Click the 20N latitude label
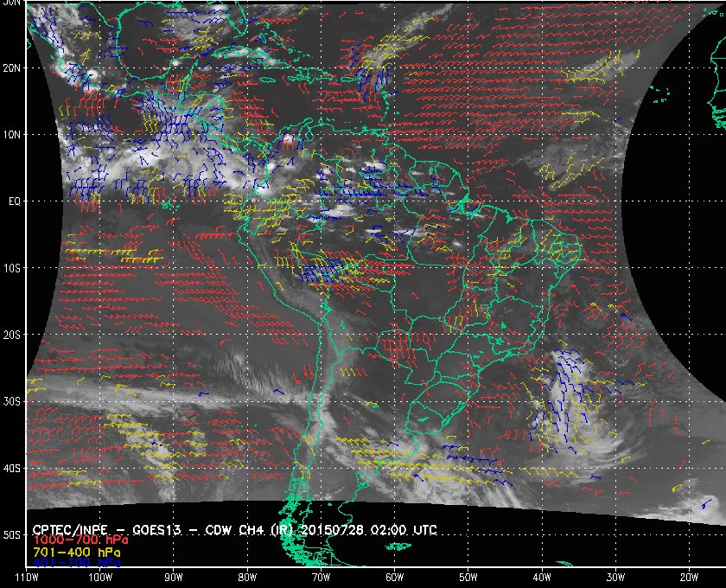Image resolution: width=726 pixels, height=588 pixels. tap(11, 67)
